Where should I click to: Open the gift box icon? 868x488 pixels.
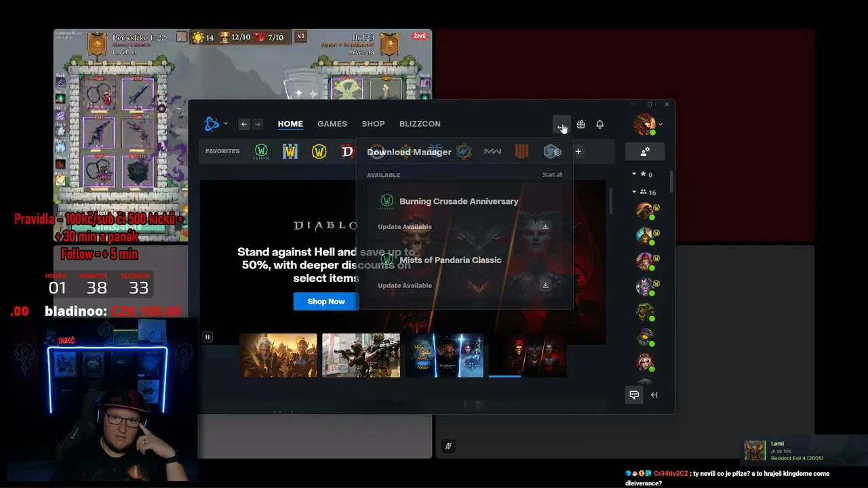point(580,124)
